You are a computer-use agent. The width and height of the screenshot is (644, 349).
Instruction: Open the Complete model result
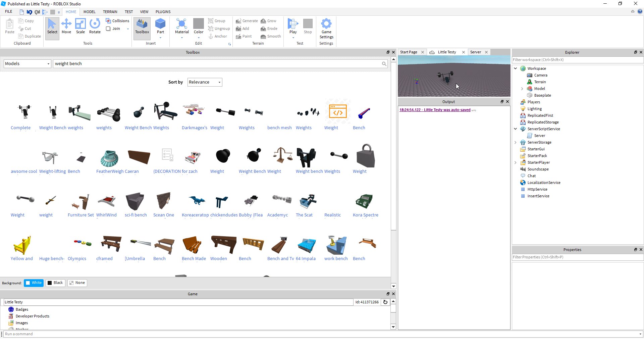click(24, 115)
